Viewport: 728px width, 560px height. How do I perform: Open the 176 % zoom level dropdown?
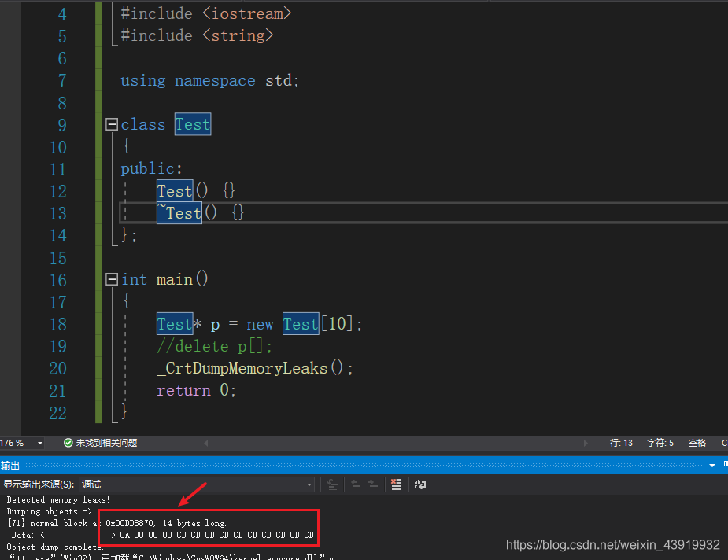click(x=40, y=443)
